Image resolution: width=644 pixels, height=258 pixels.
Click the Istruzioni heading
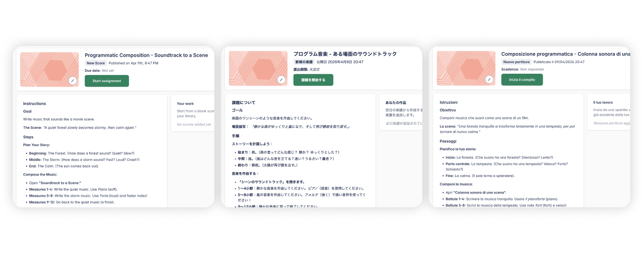click(448, 102)
